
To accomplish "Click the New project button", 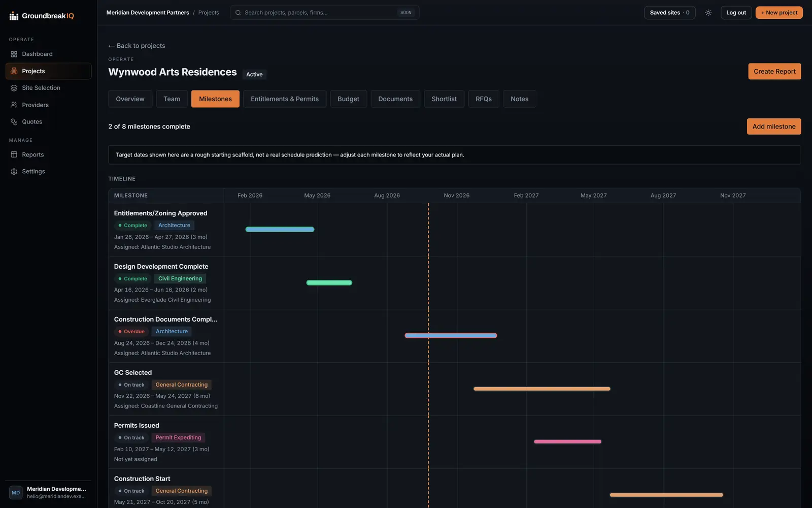I will [779, 13].
